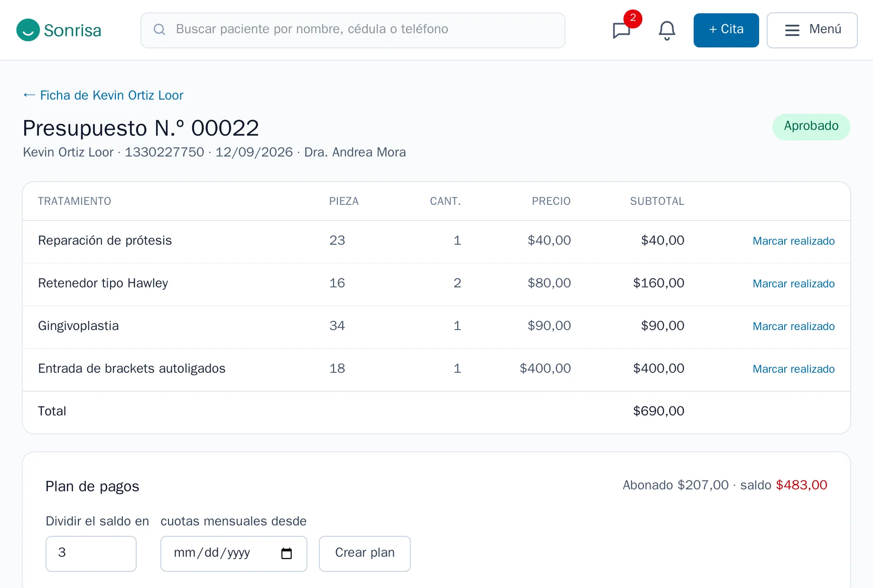Click the CANT. column header
Viewport: 873px width, 588px height.
(x=446, y=201)
